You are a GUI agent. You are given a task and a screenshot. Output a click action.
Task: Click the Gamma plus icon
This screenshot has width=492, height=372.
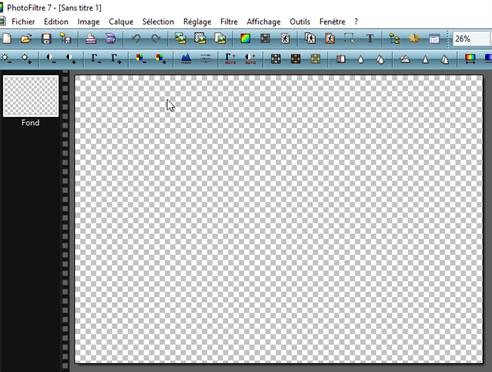[116, 59]
